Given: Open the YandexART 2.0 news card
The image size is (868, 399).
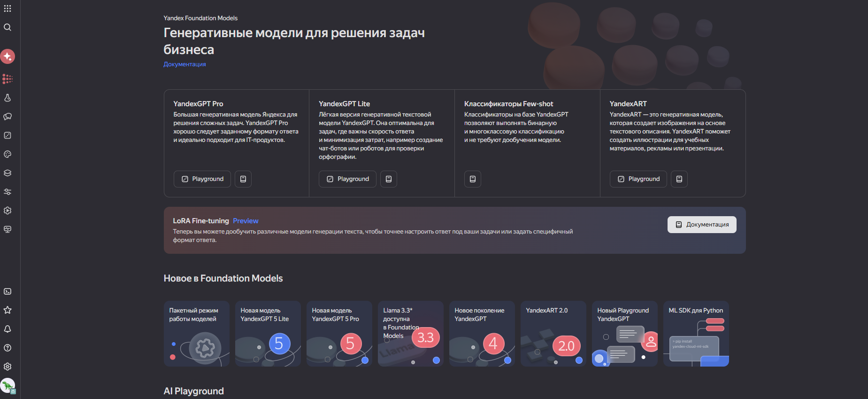Looking at the screenshot, I should [553, 334].
